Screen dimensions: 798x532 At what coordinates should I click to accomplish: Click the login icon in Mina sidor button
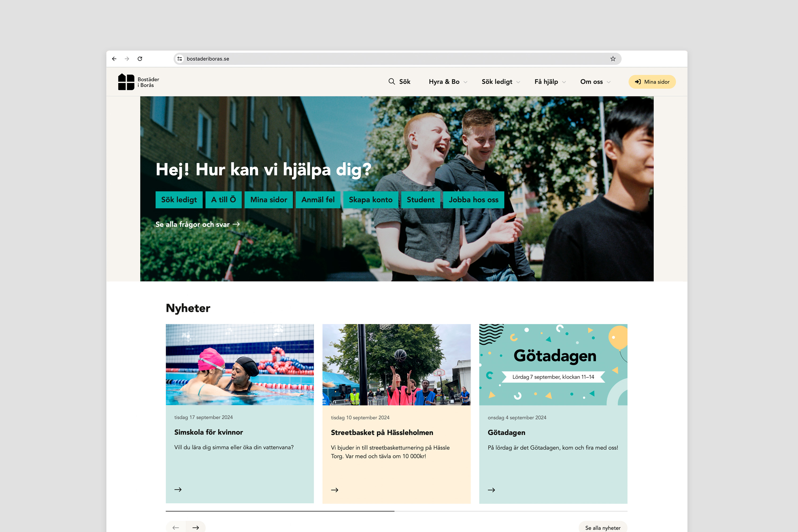(638, 82)
